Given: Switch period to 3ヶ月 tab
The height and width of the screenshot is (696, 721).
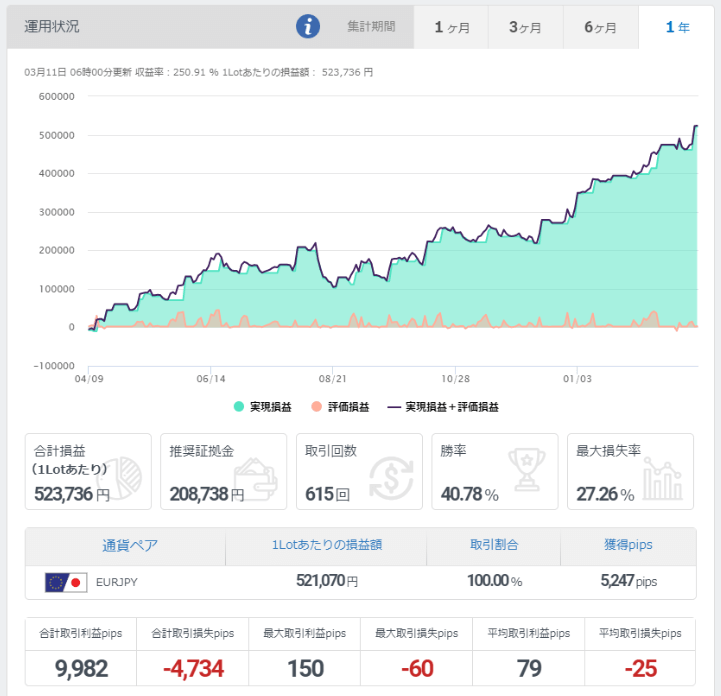Looking at the screenshot, I should (526, 27).
